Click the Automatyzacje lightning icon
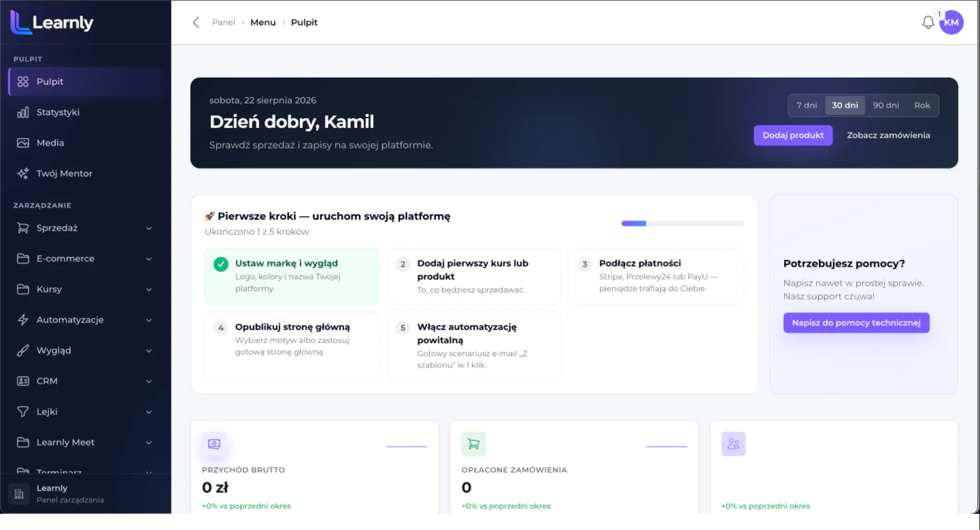The width and height of the screenshot is (980, 530). (23, 320)
